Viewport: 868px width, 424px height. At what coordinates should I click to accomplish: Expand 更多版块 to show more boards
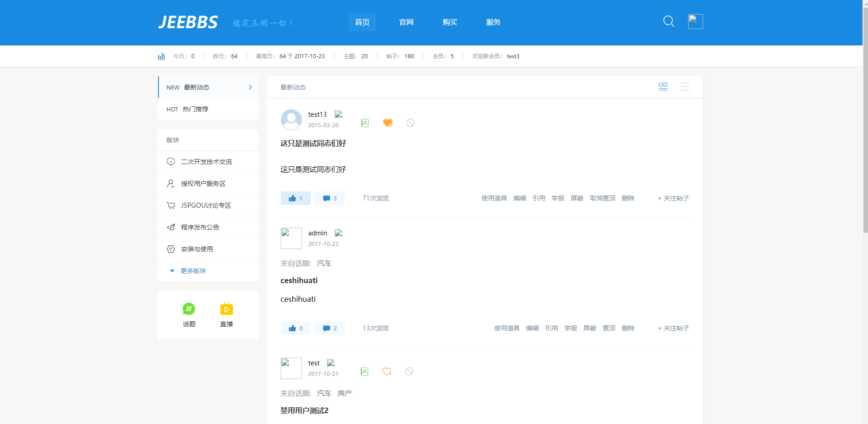[193, 271]
